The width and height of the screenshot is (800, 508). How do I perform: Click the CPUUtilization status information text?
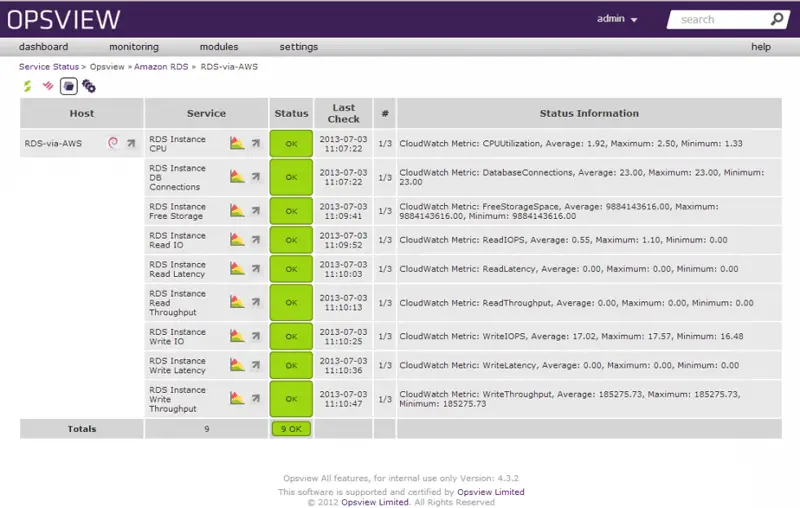coord(571,143)
